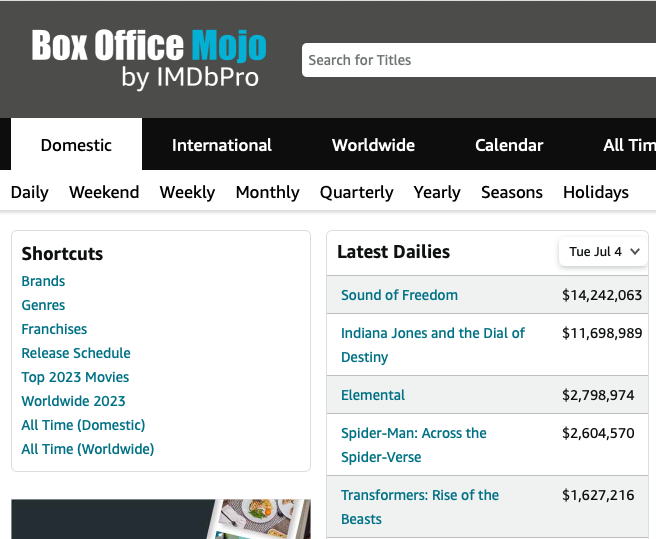
Task: Open the All Time tab
Action: coord(629,145)
